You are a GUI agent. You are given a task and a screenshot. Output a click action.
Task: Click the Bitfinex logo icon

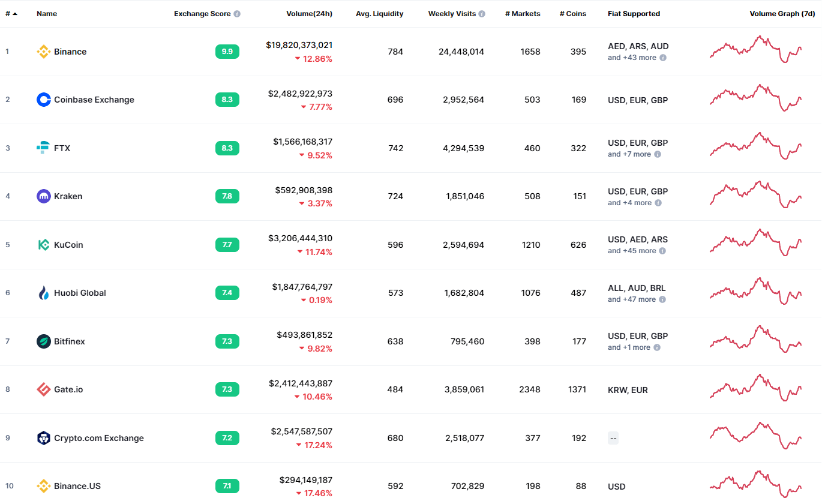43,341
